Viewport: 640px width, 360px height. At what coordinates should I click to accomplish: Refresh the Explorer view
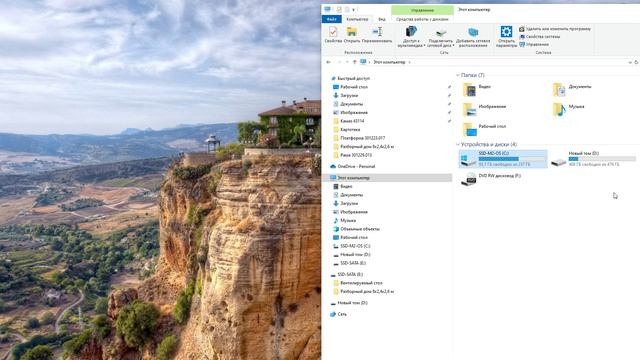click(636, 62)
